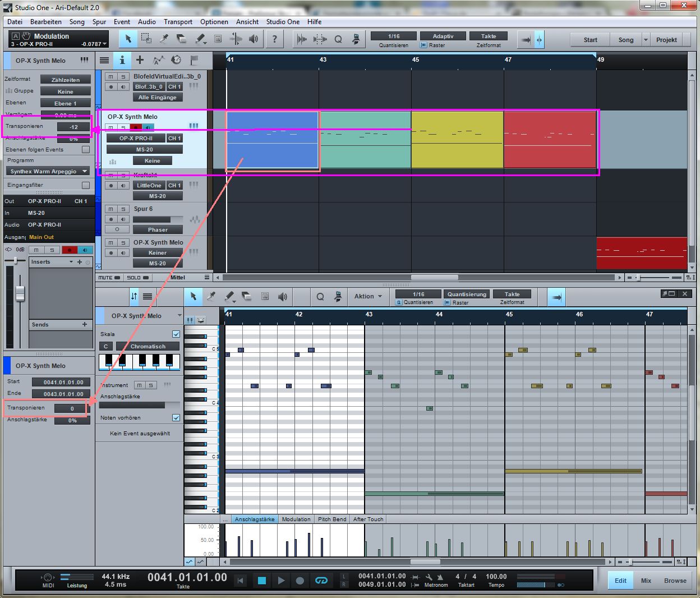This screenshot has height=598, width=700.
Task: Click the Stop button in the transport
Action: [261, 581]
